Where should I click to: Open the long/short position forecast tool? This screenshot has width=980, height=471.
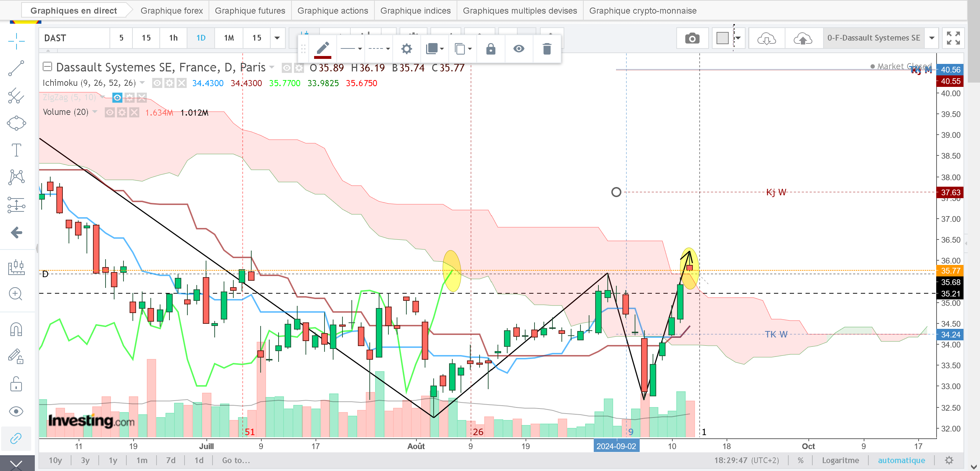(x=16, y=205)
